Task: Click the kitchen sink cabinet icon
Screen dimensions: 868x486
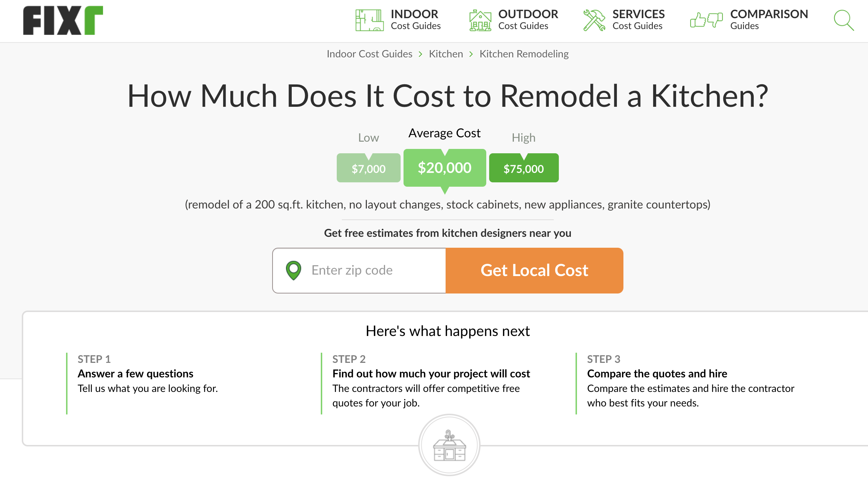Action: click(x=449, y=445)
